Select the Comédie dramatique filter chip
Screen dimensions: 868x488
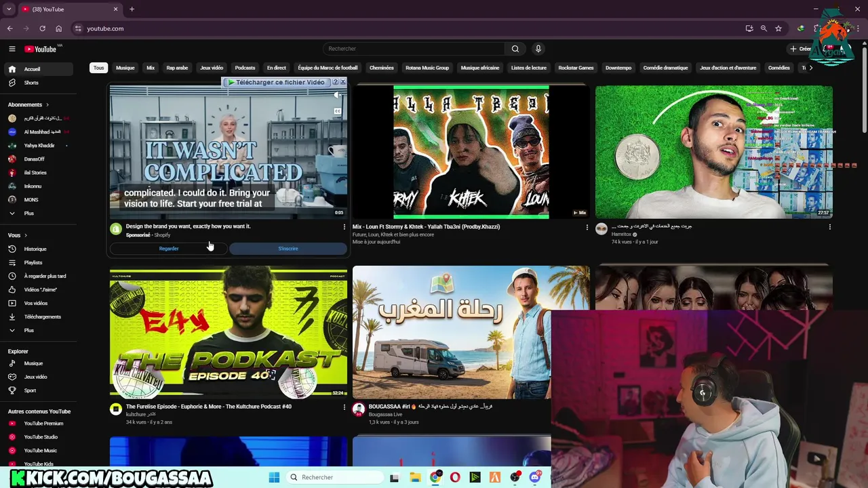[x=665, y=68]
